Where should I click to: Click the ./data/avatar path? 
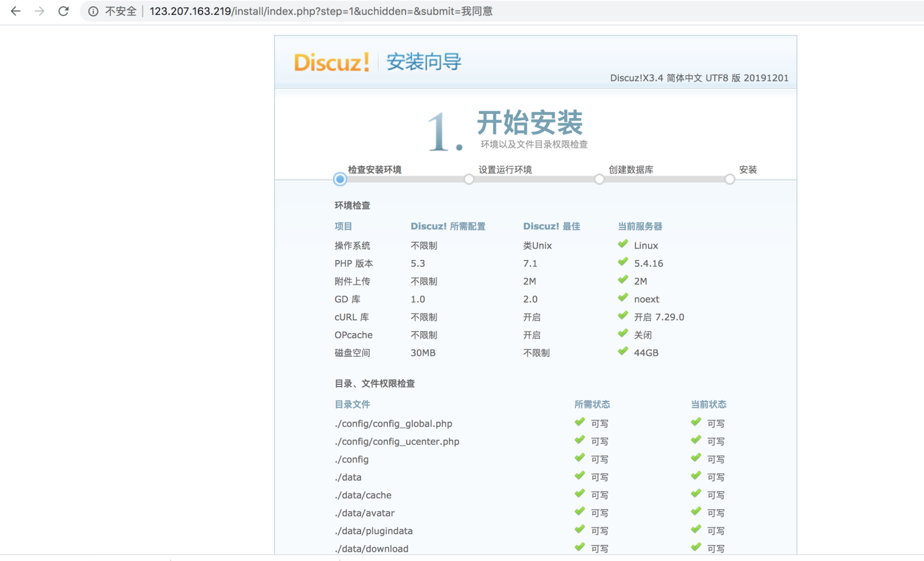(x=364, y=513)
